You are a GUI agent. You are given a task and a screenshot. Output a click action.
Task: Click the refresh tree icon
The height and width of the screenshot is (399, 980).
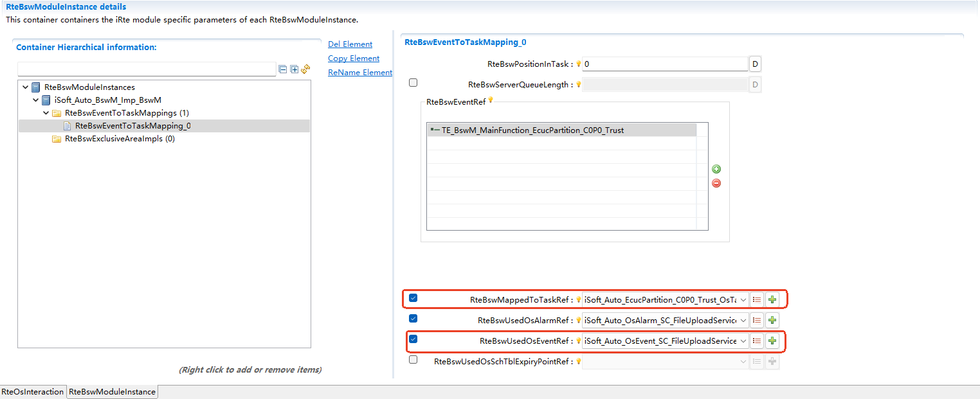305,69
